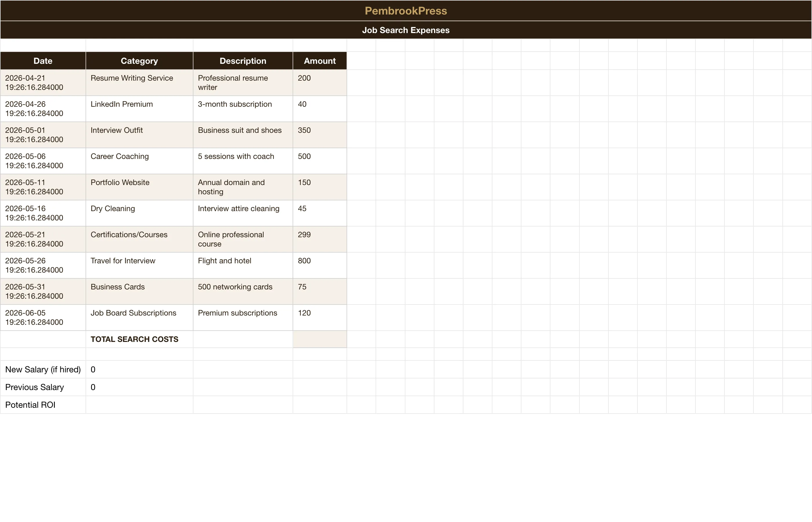812x522 pixels.
Task: Select the Job Board Subscriptions cell
Action: [139, 318]
